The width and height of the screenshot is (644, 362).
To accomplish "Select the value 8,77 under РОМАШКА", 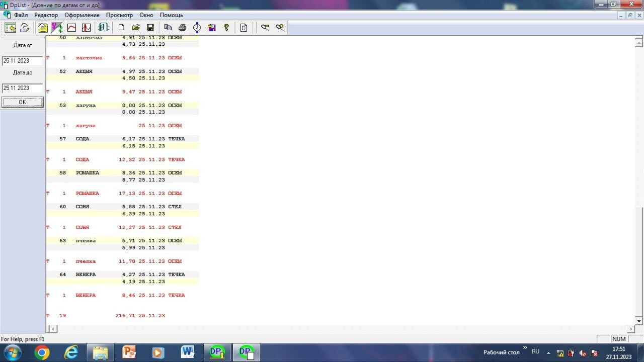I will (129, 179).
